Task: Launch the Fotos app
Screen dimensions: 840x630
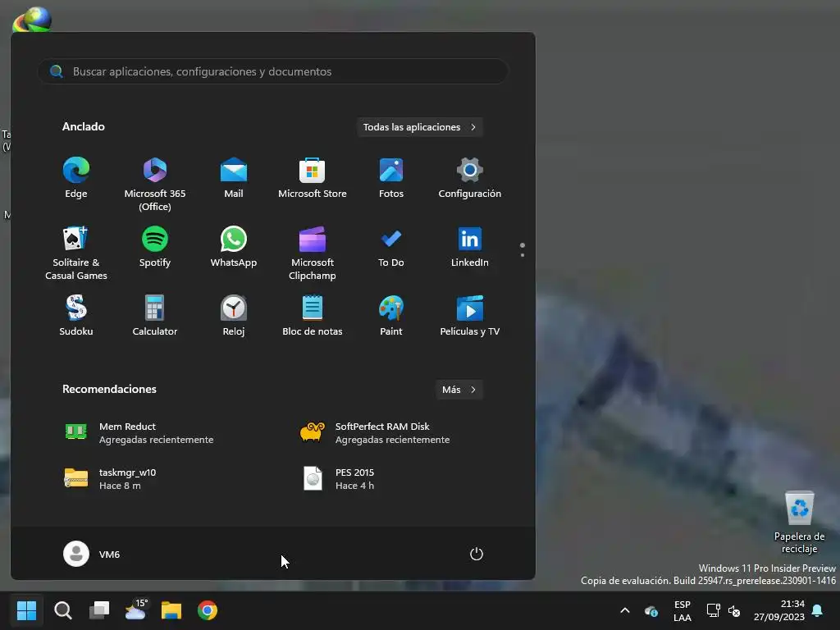Action: coord(391,178)
